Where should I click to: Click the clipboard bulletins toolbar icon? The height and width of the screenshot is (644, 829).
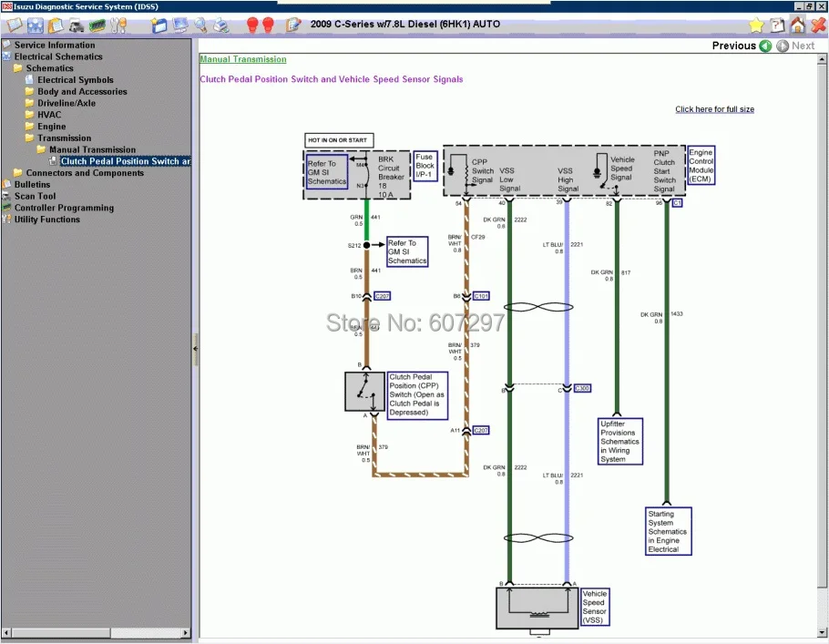click(x=56, y=25)
